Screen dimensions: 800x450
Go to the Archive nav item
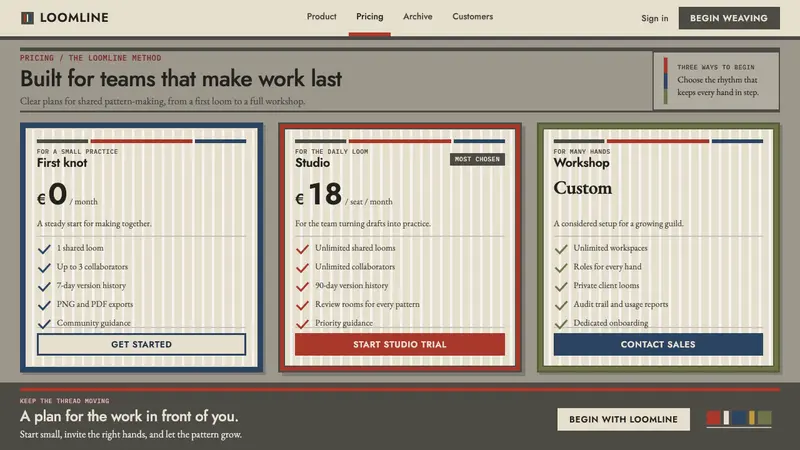coord(417,17)
